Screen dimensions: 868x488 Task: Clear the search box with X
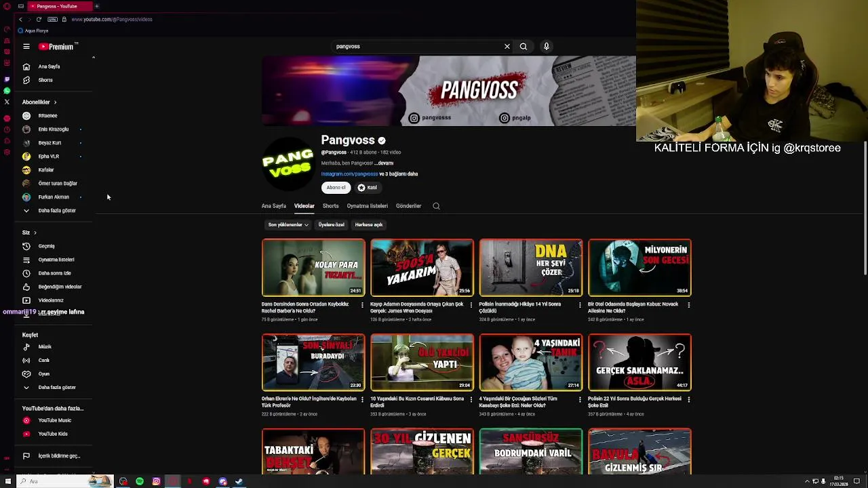507,46
